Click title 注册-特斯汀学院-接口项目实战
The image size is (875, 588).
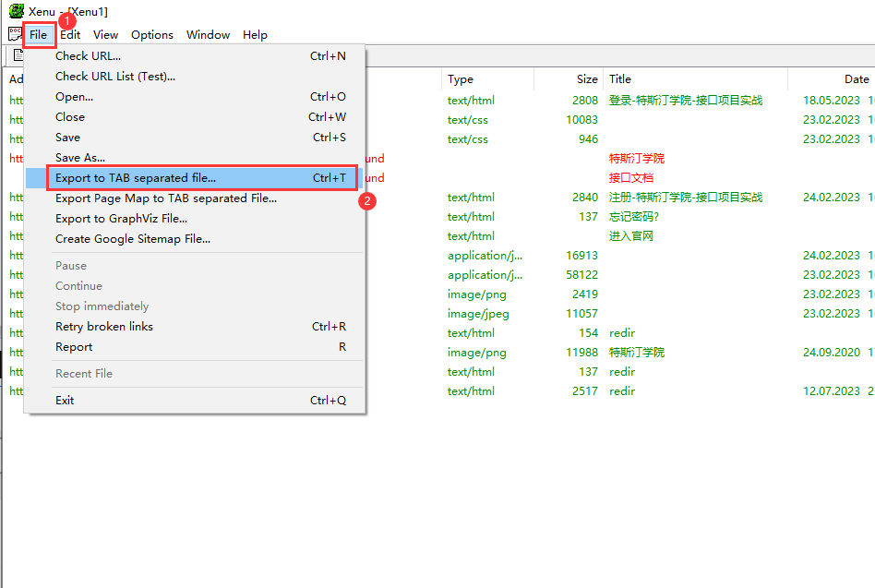[686, 198]
